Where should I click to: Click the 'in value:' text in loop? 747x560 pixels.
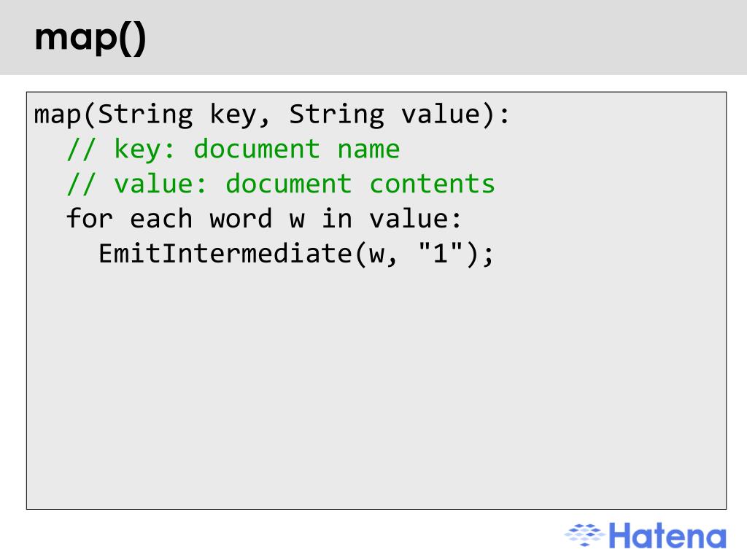392,219
